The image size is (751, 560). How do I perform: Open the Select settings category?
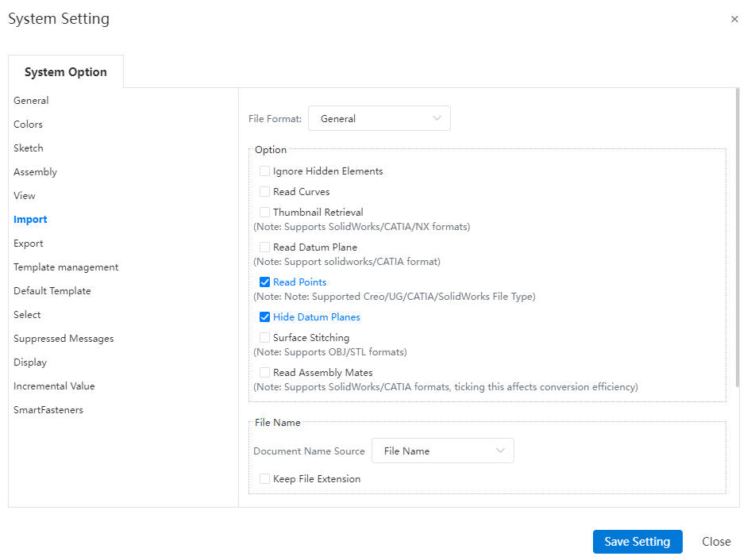[27, 314]
